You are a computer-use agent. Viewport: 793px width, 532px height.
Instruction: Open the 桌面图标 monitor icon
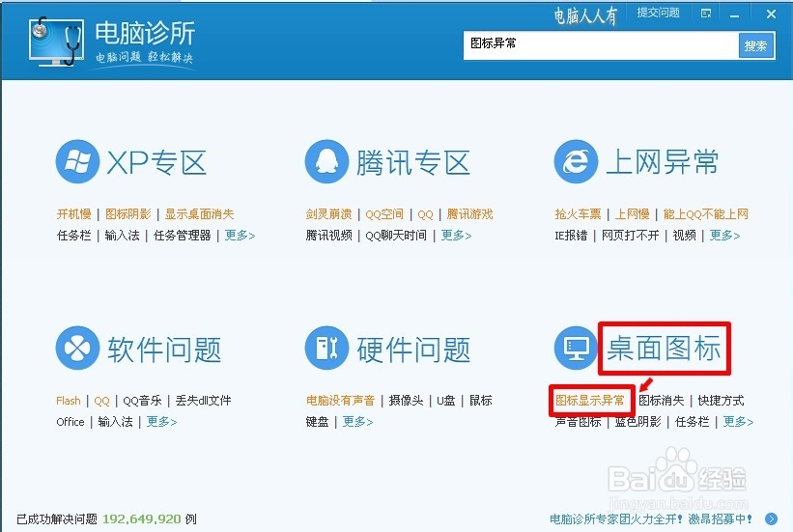(576, 348)
